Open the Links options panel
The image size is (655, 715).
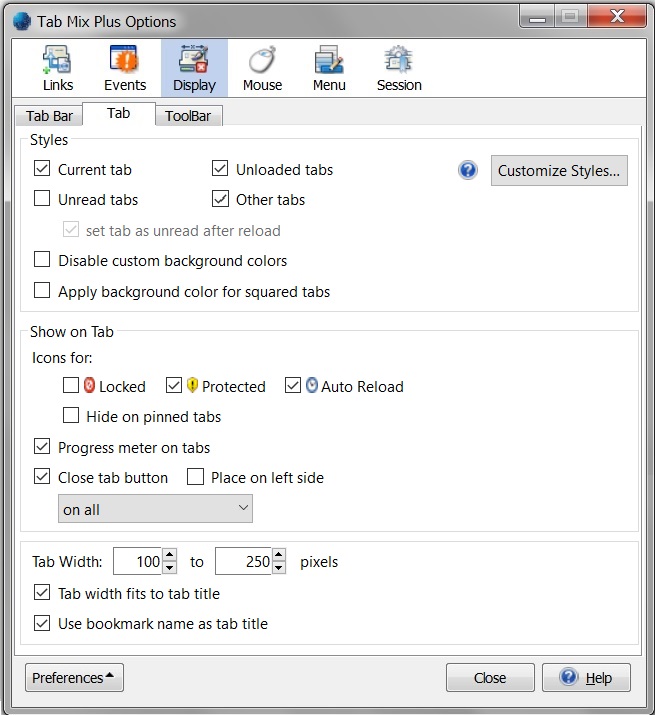[57, 68]
